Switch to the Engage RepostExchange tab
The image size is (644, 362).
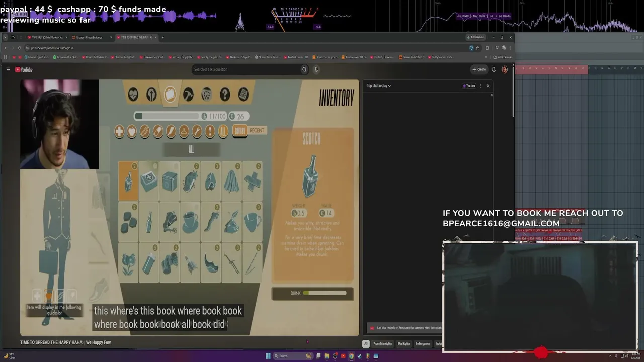(92, 37)
